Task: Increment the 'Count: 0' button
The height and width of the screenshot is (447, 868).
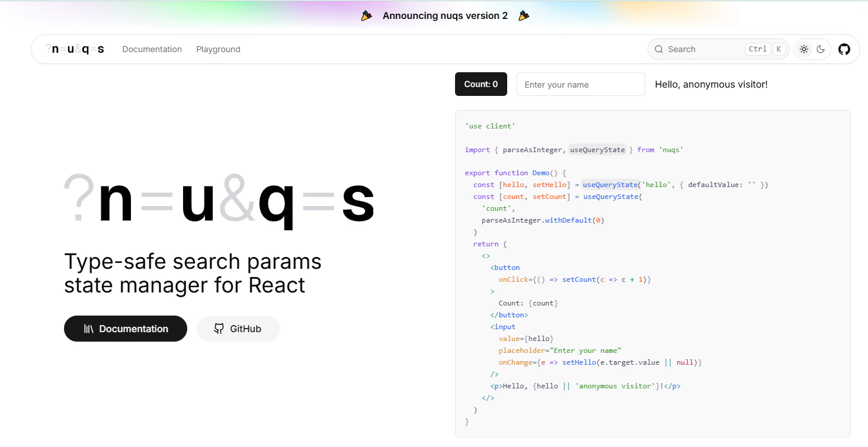Action: pyautogui.click(x=481, y=84)
